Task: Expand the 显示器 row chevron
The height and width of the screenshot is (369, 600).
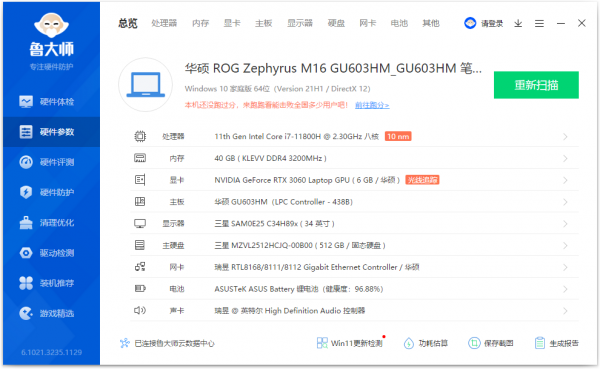Action: [565, 224]
